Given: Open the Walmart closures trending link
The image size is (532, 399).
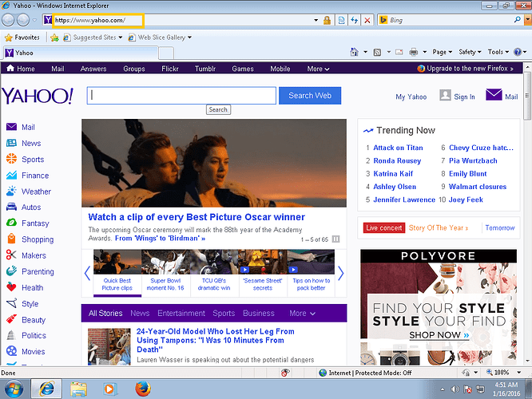Looking at the screenshot, I should [478, 187].
